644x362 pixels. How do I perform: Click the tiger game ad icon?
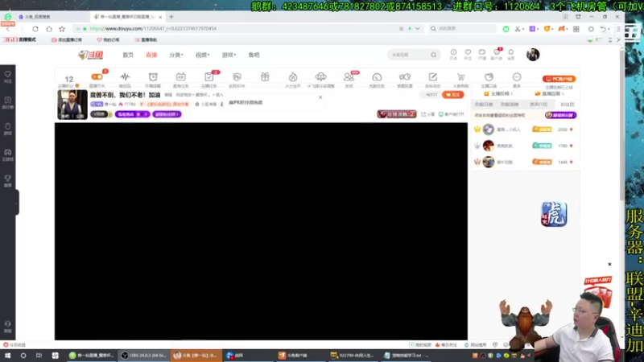pyautogui.click(x=554, y=214)
